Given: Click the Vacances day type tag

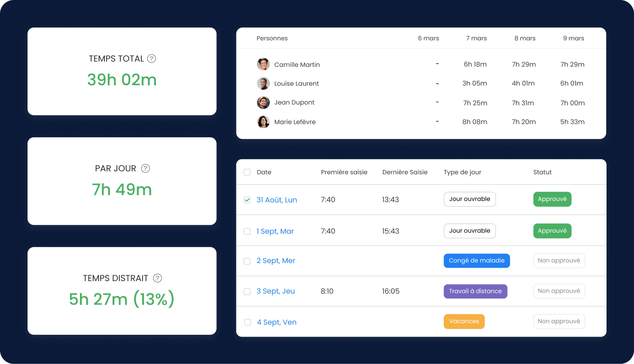Looking at the screenshot, I should (x=464, y=322).
